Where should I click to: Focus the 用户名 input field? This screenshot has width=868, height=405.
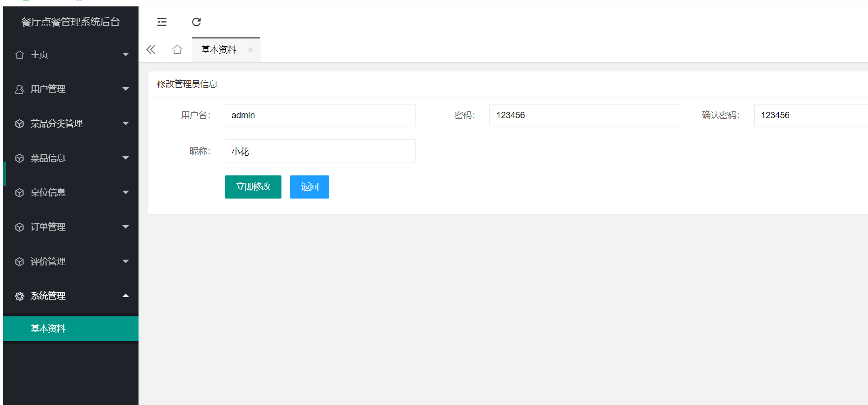click(320, 115)
